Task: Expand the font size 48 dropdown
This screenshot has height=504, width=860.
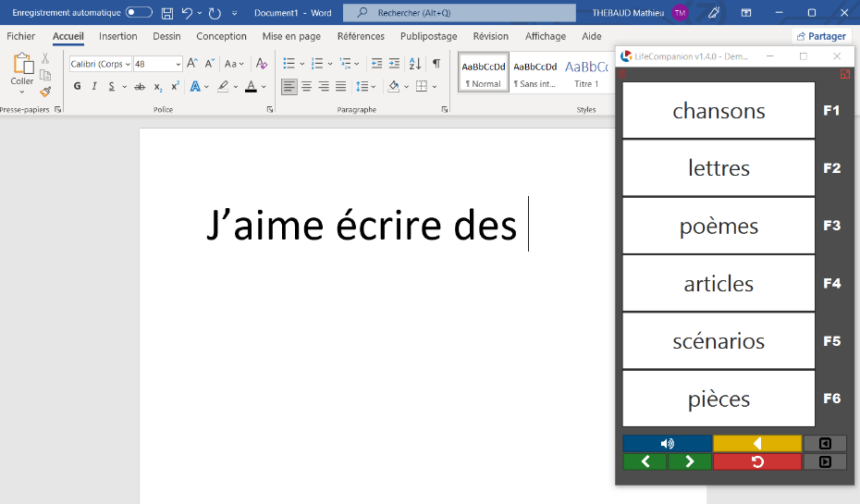Action: point(178,64)
